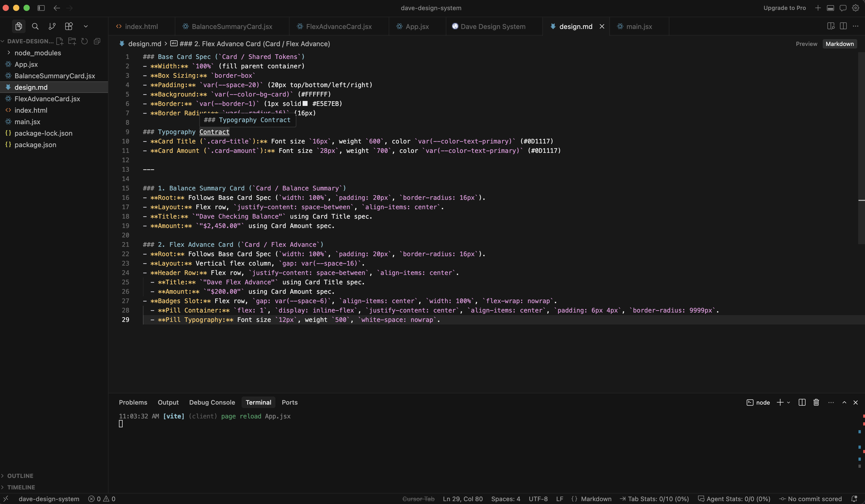This screenshot has height=504, width=865.
Task: Open the Ports panel tab
Action: click(x=289, y=402)
